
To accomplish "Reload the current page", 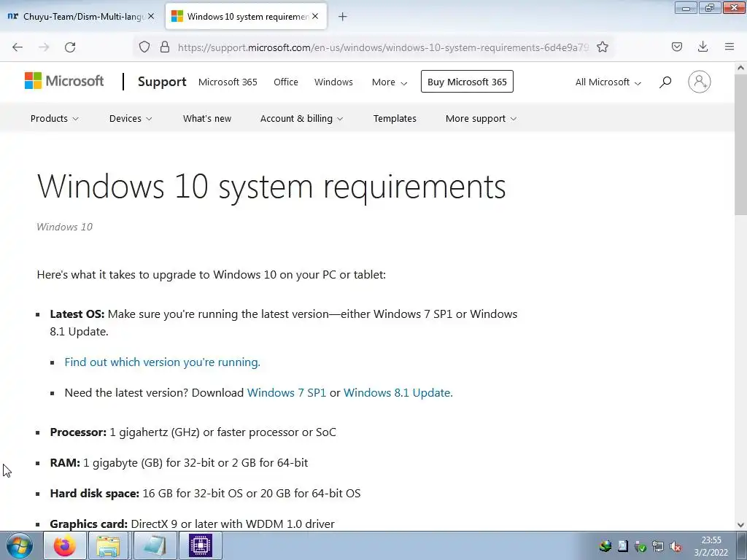I will [70, 47].
